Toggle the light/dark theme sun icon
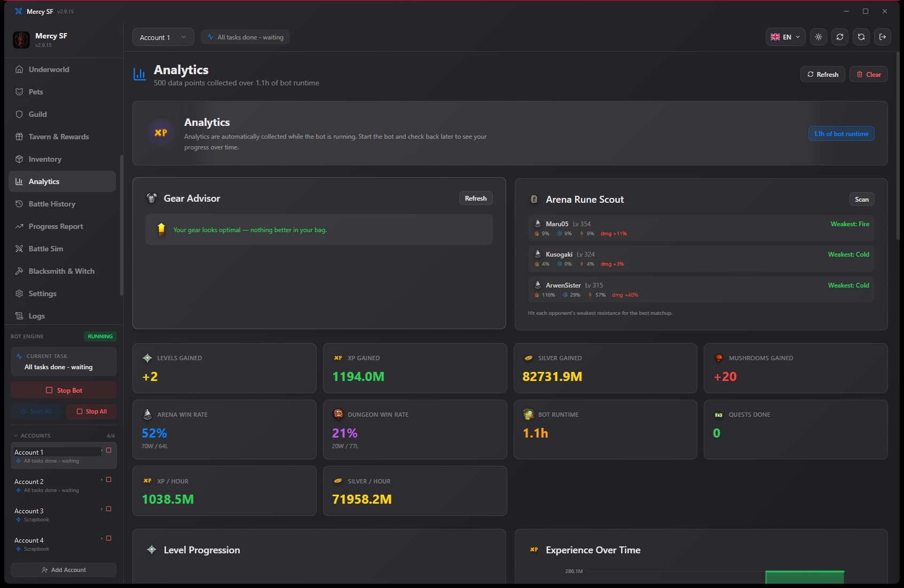904x588 pixels. (x=819, y=37)
